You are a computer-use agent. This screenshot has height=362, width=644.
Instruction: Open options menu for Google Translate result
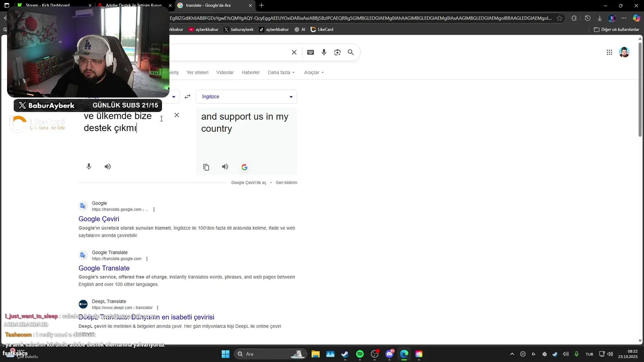point(147,259)
